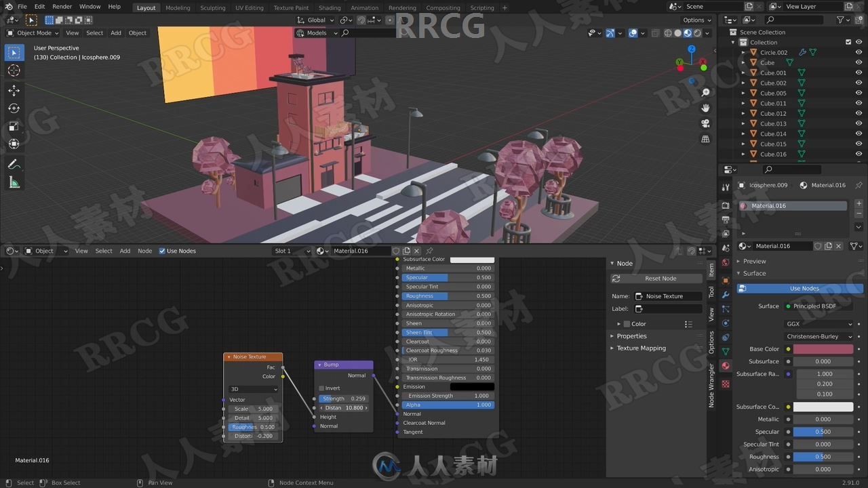Activate the Transform tool
This screenshot has width=868, height=488.
pos(14,144)
